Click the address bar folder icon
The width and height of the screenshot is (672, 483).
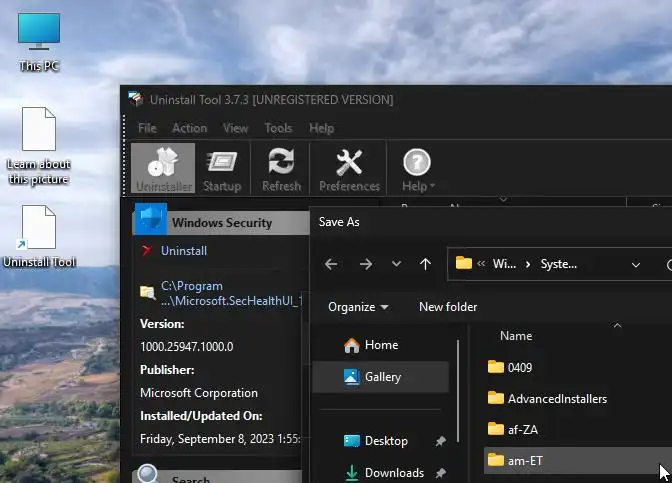(x=464, y=263)
